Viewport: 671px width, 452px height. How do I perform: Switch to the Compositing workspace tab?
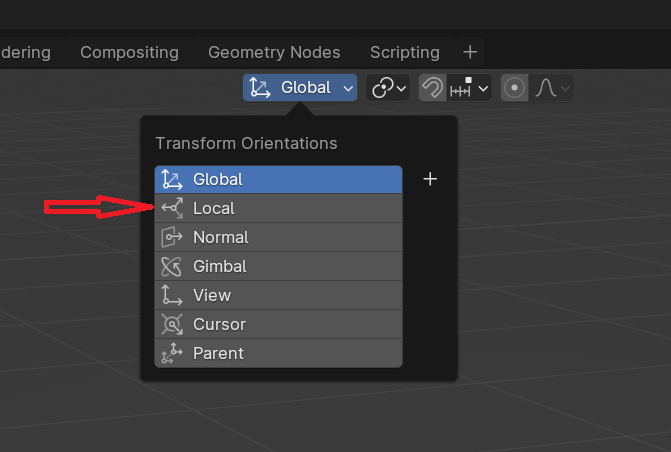pyautogui.click(x=129, y=52)
